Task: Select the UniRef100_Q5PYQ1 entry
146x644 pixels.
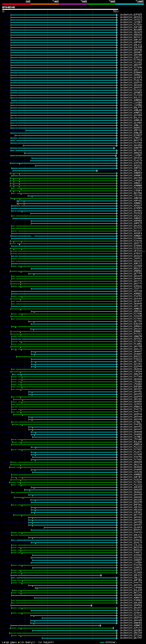Action: coord(131,130)
